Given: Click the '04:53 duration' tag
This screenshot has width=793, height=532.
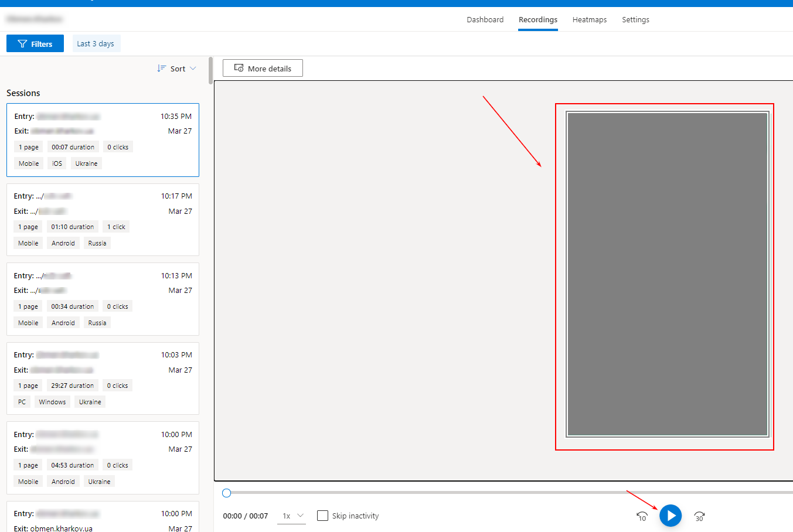Looking at the screenshot, I should tap(72, 465).
